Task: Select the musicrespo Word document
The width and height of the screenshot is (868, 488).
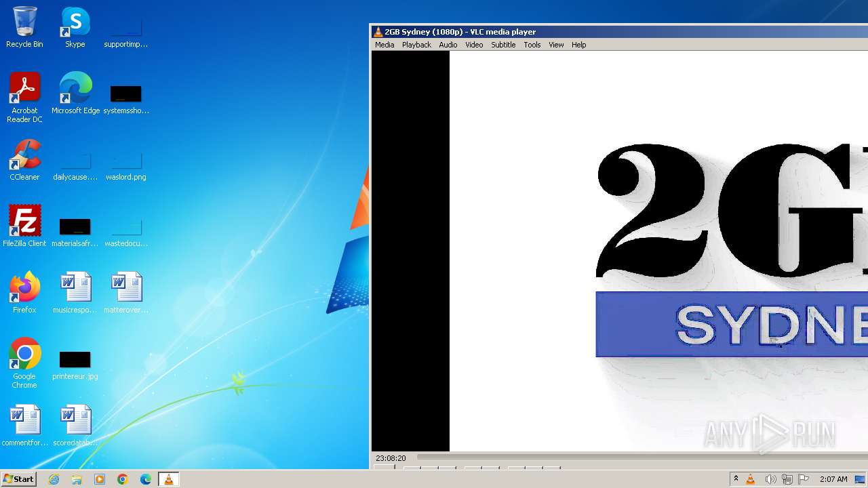Action: tap(75, 293)
